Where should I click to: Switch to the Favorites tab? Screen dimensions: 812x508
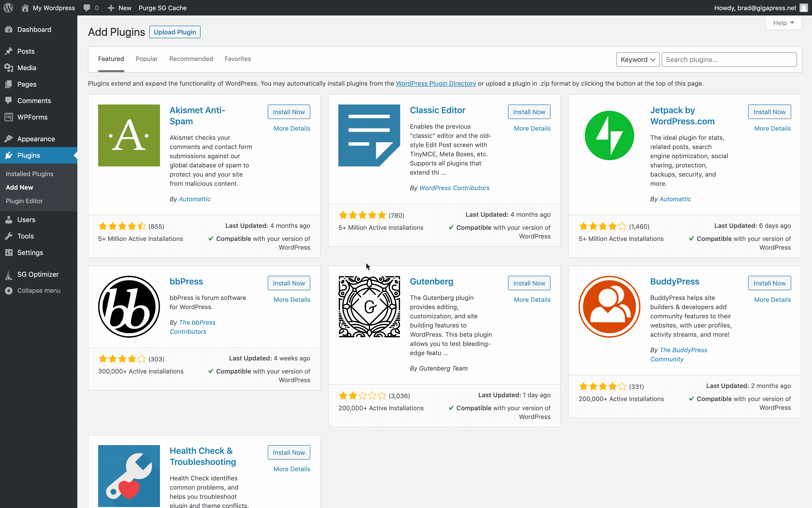coord(238,59)
